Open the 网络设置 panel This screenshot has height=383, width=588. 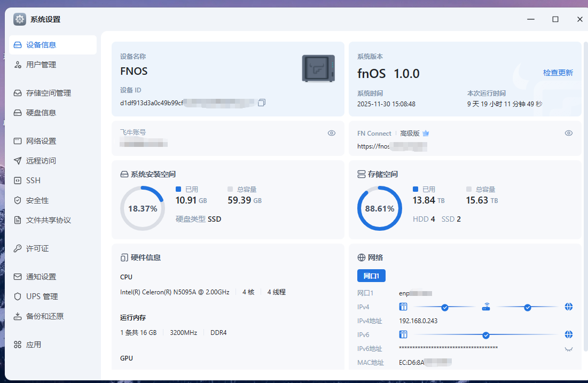38,140
